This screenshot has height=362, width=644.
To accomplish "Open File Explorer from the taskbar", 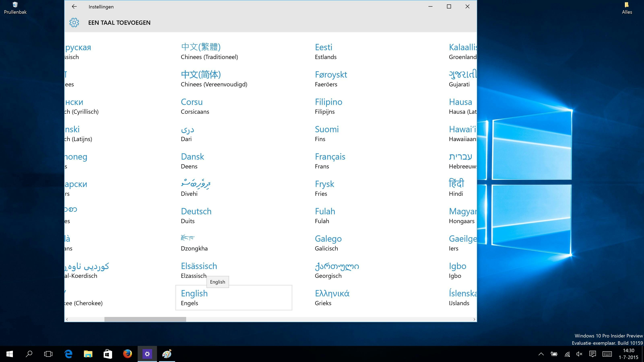I will (x=88, y=354).
